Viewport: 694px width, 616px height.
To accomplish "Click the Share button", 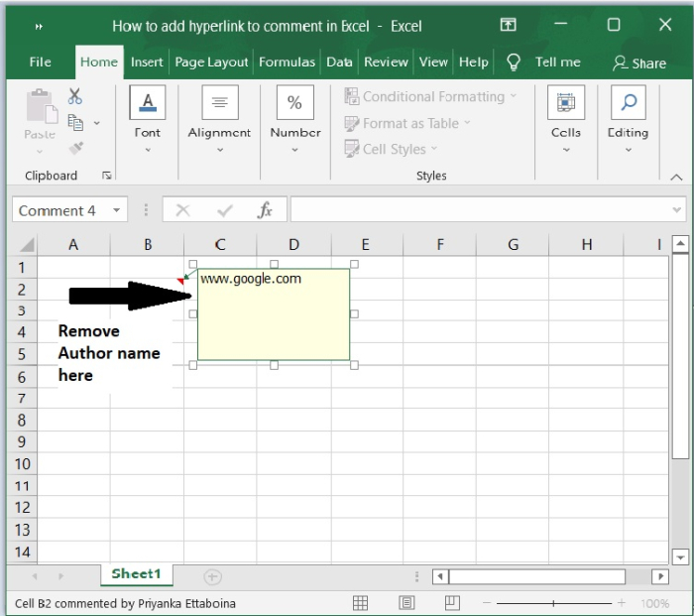I will 639,63.
